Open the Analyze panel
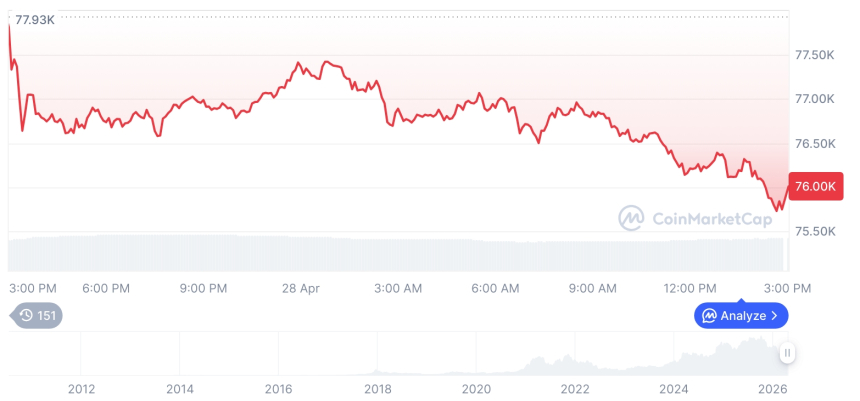The height and width of the screenshot is (401, 860). (741, 316)
